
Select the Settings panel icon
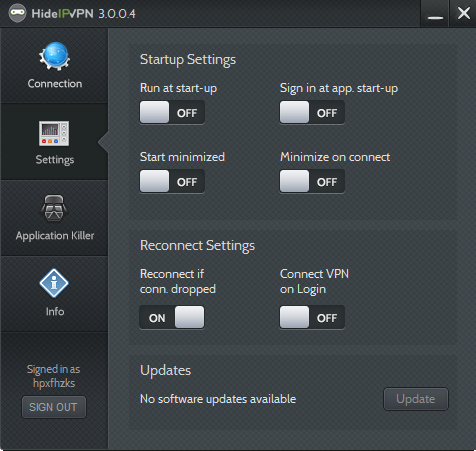click(54, 133)
